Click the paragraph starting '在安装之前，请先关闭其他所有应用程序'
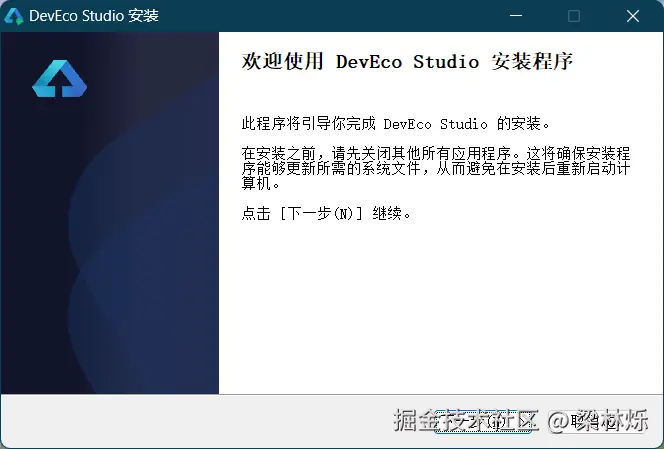 coord(436,168)
